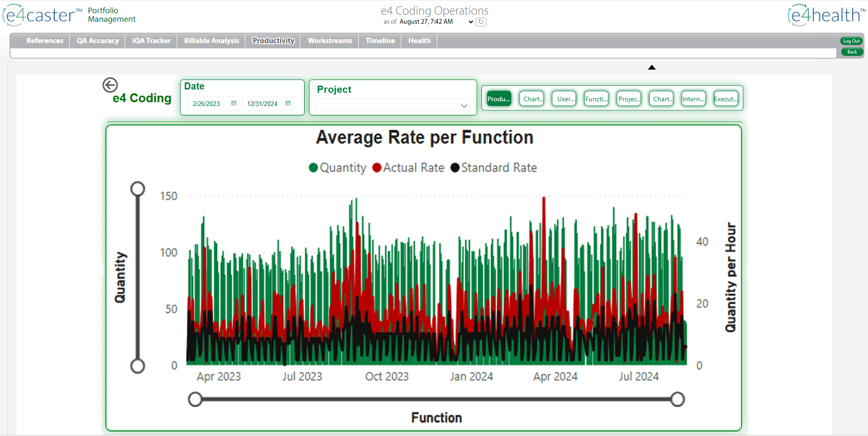Click the back arrow circle icon

coord(110,85)
